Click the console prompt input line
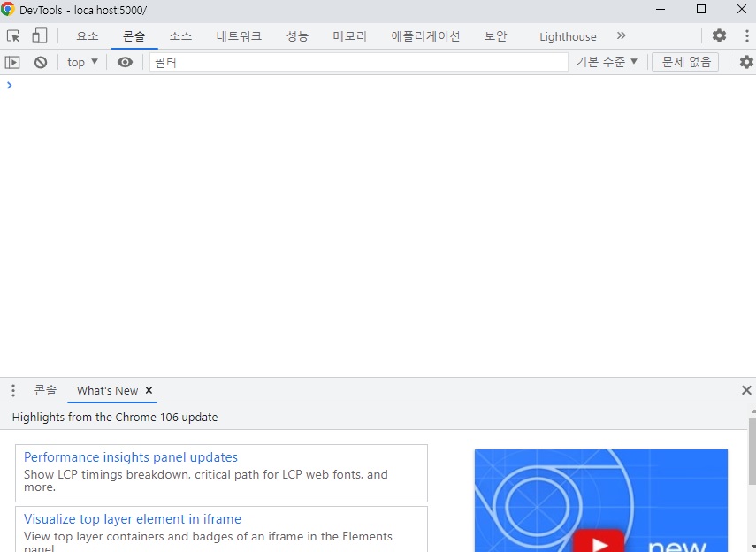 [x=378, y=86]
